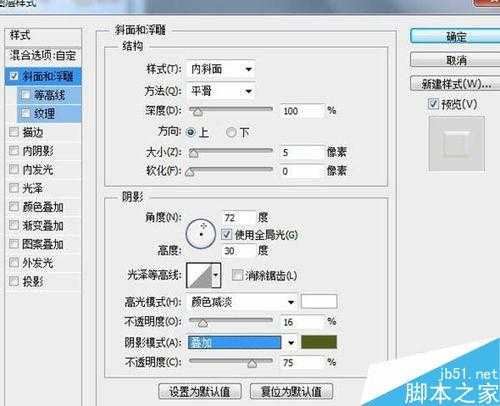Enable the 描边 effect checkbox
Image resolution: width=500 pixels, height=406 pixels.
[14, 132]
